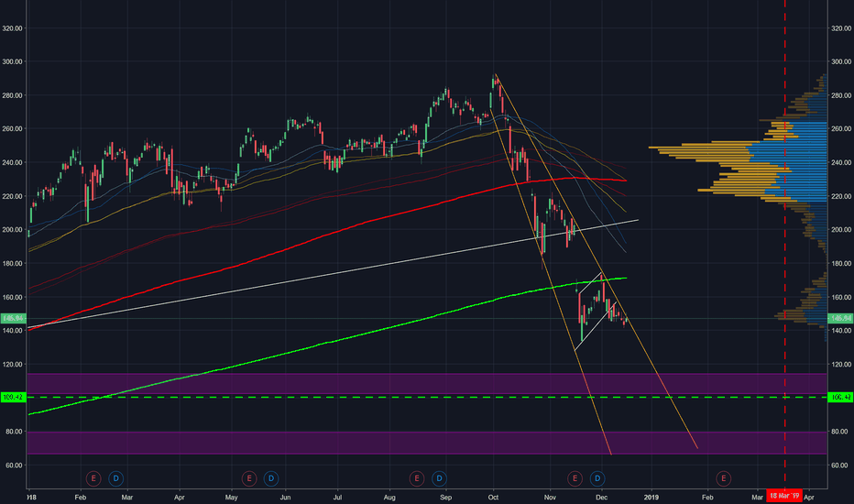Select the dividend 'D' marker before 'Sep'
Viewport: 854px width, 504px height.
(x=439, y=478)
